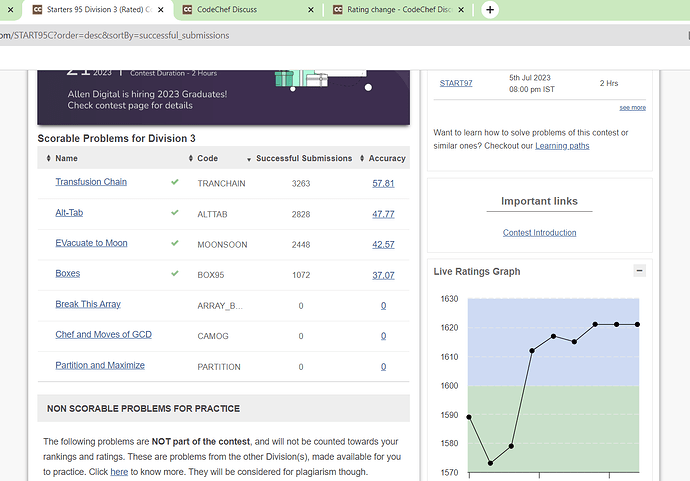Click PARTITION row accuracy 0 link
The image size is (690, 481).
383,367
